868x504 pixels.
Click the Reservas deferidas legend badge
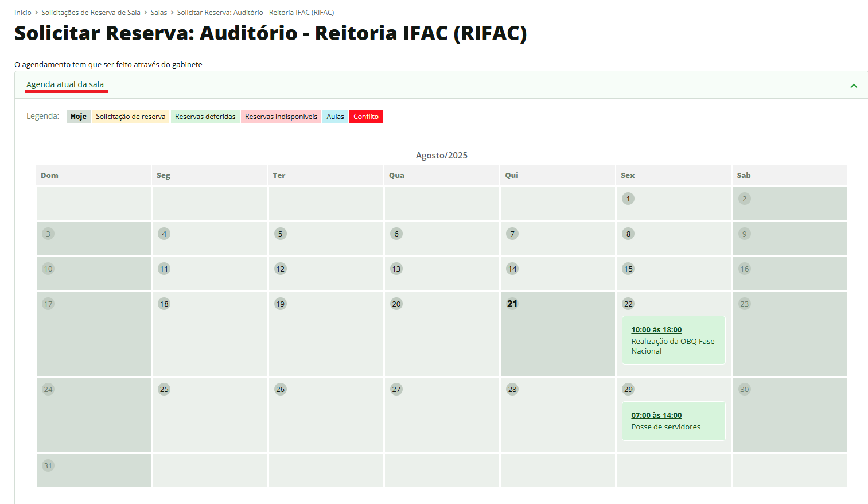[205, 117]
